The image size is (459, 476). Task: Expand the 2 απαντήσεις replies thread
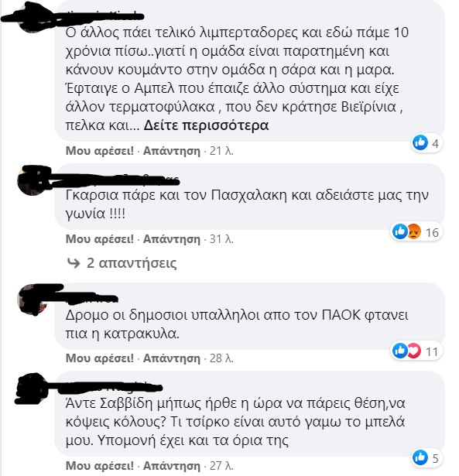coord(132,263)
